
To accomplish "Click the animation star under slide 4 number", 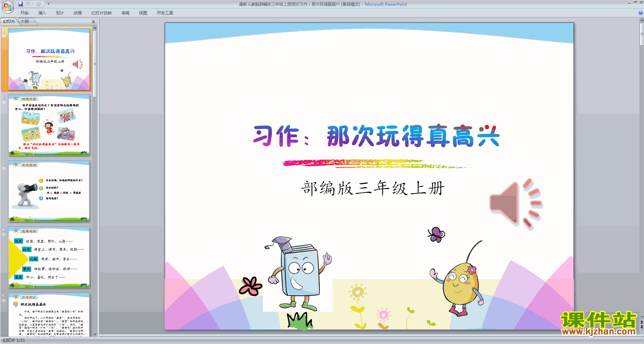I will point(4,234).
